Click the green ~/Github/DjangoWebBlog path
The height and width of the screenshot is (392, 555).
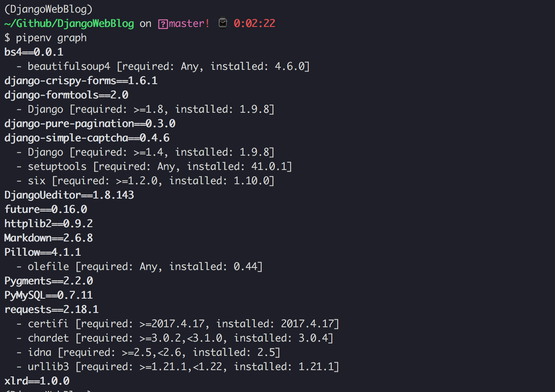(69, 24)
